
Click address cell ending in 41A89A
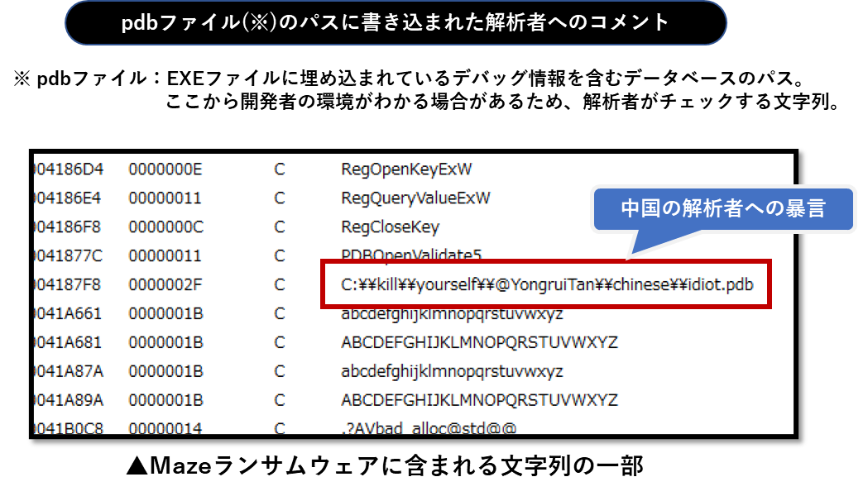[69, 400]
